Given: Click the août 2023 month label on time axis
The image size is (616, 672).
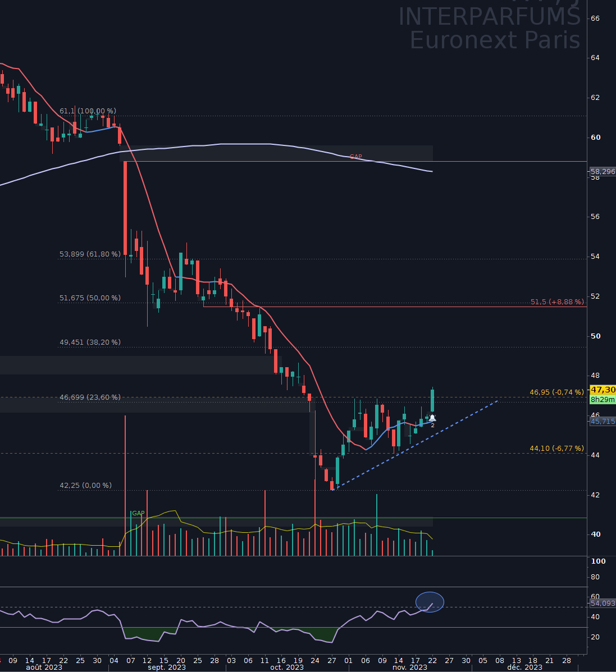Looking at the screenshot, I should tap(44, 668).
